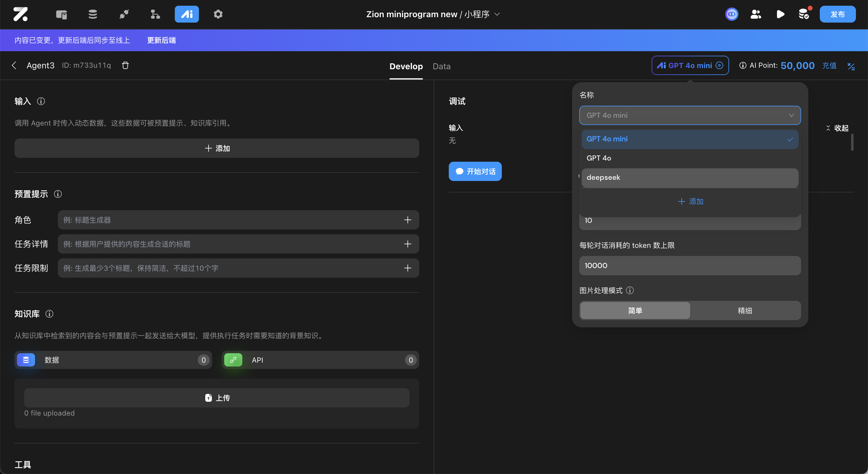Screen dimensions: 868x474
Task: Click the debug panel scrollbar
Action: [852, 142]
